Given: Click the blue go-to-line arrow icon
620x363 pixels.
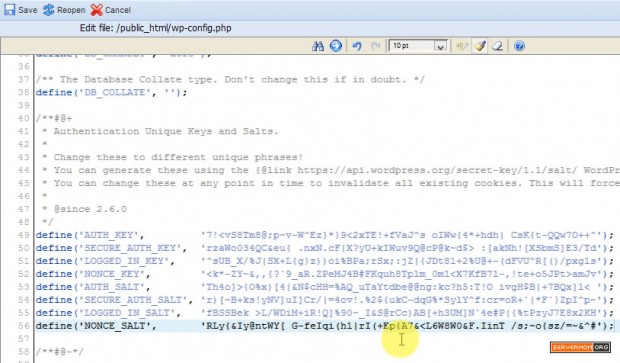Looking at the screenshot, I should (x=336, y=46).
